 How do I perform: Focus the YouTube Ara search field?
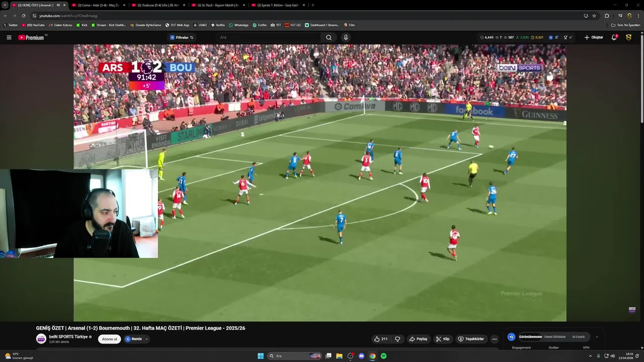tap(269, 37)
